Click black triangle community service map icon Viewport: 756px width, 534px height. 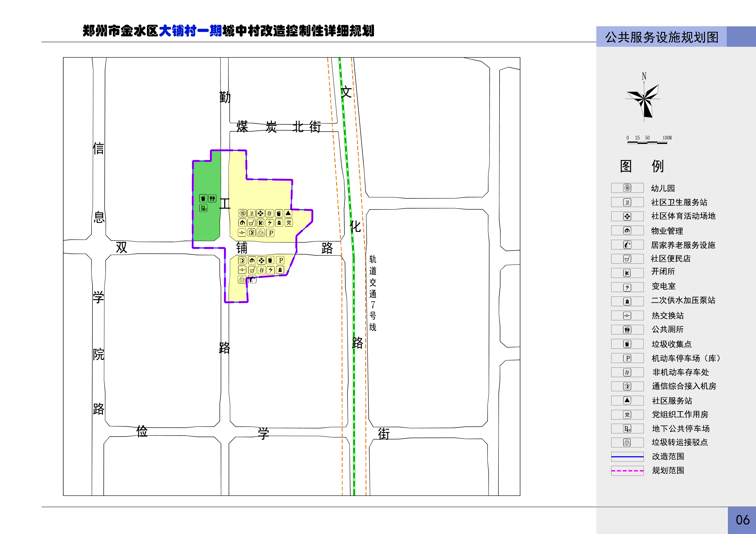288,213
